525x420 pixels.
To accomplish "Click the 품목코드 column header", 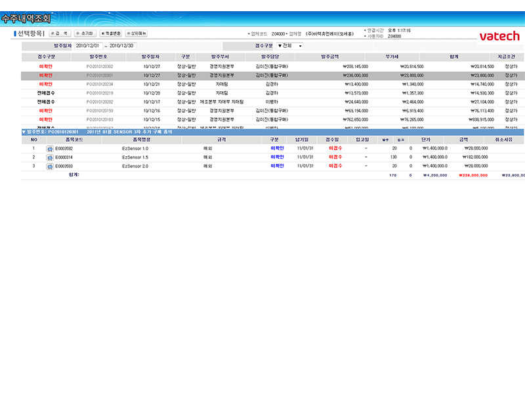I will 71,140.
